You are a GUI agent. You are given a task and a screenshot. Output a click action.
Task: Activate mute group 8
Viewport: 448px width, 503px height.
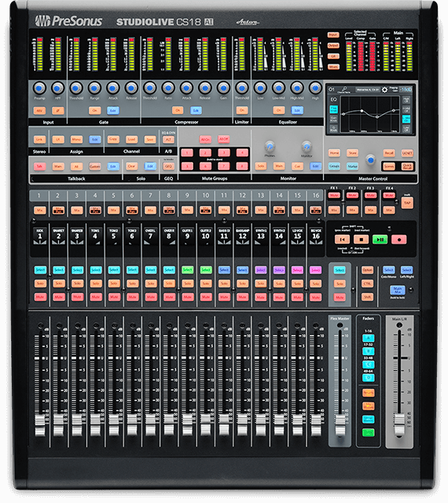[x=242, y=166]
